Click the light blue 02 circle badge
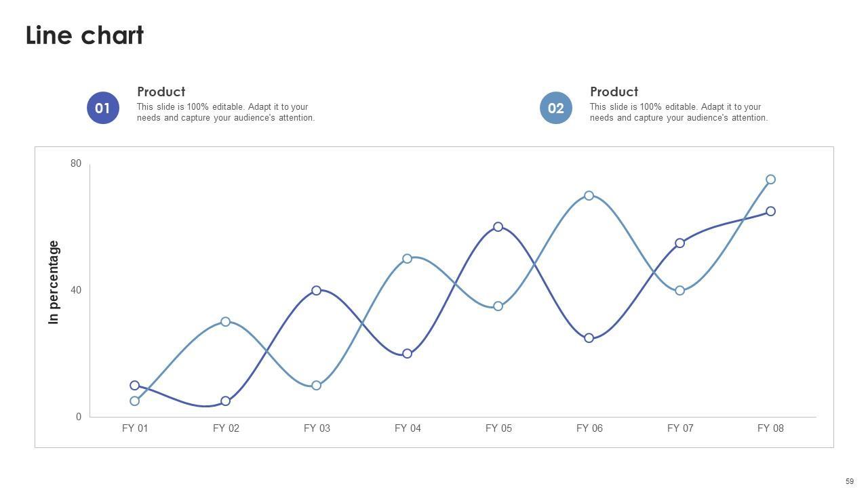The width and height of the screenshot is (868, 488). coord(555,108)
